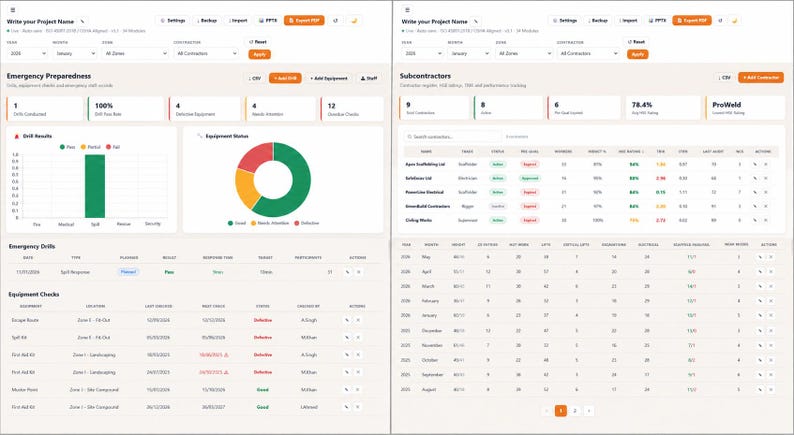Delete the Spill Kit equipment check

coord(358,337)
